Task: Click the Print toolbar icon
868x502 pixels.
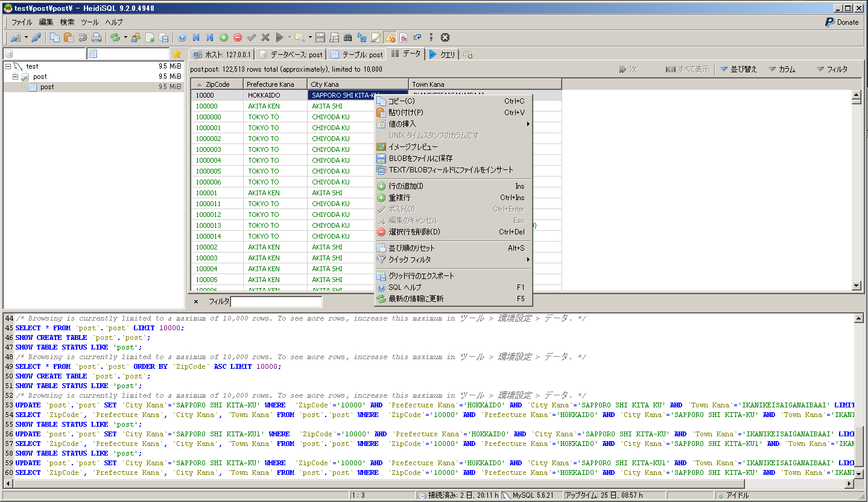Action: coord(96,37)
